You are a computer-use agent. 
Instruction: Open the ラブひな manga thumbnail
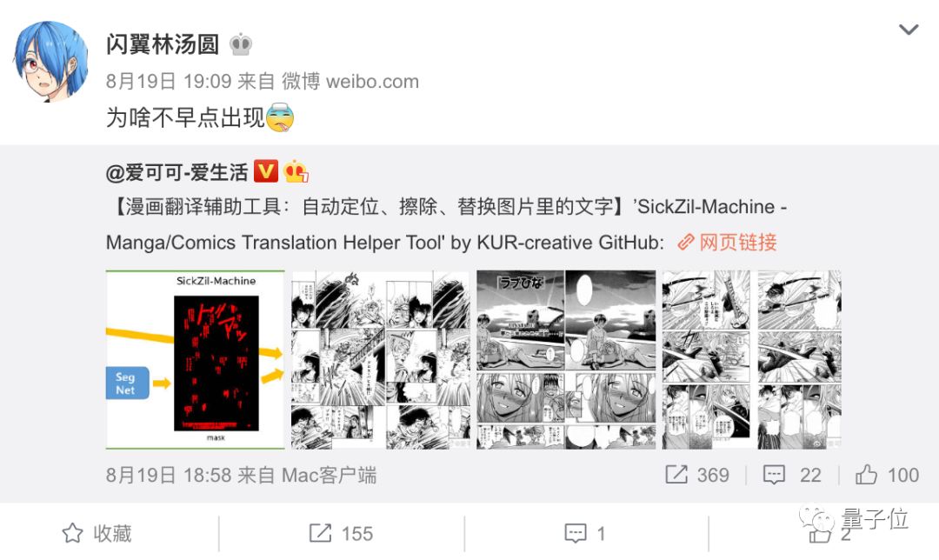(566, 359)
